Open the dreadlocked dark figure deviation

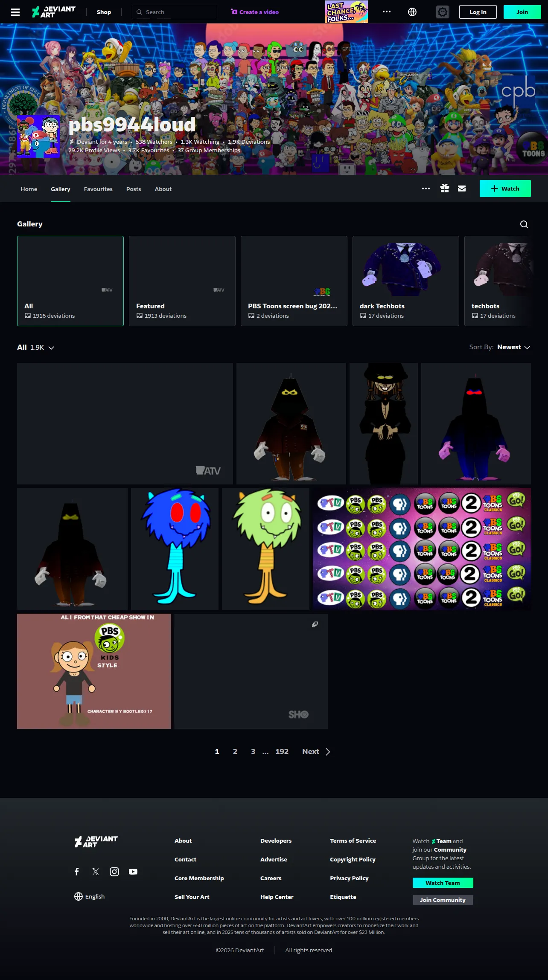pyautogui.click(x=384, y=423)
